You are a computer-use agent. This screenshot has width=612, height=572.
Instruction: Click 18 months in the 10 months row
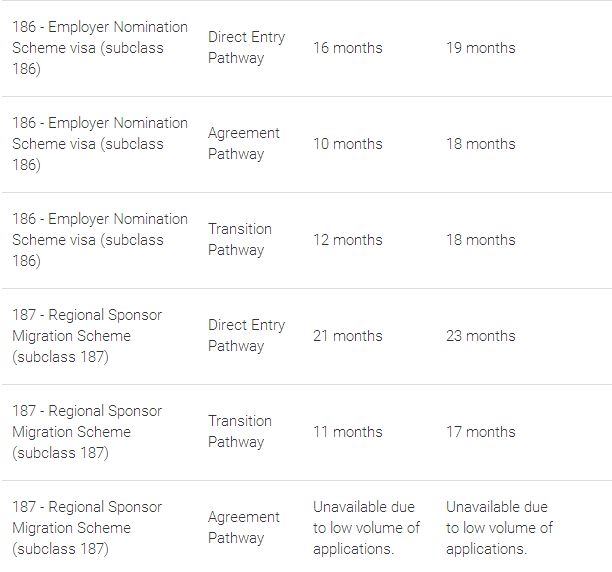pyautogui.click(x=481, y=144)
